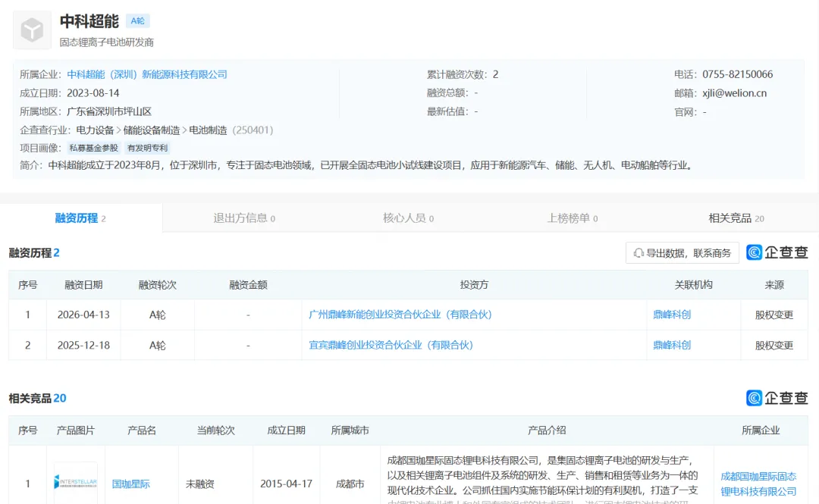Click 股权变更 in the 2026-04-13 row
The height and width of the screenshot is (504, 819).
click(x=774, y=315)
